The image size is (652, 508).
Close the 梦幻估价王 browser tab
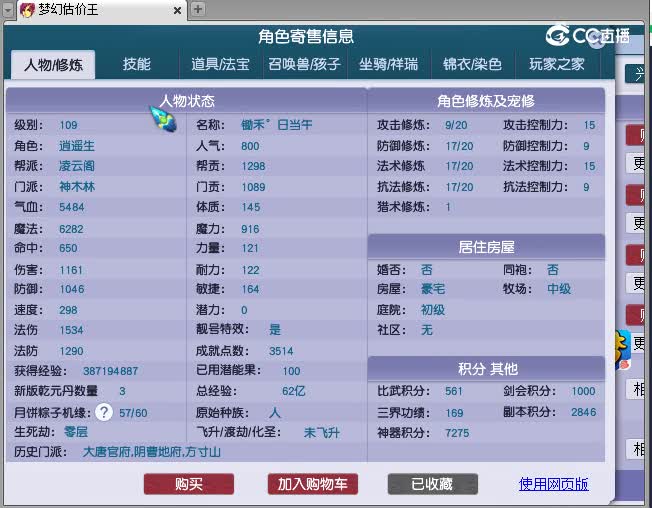pyautogui.click(x=177, y=10)
